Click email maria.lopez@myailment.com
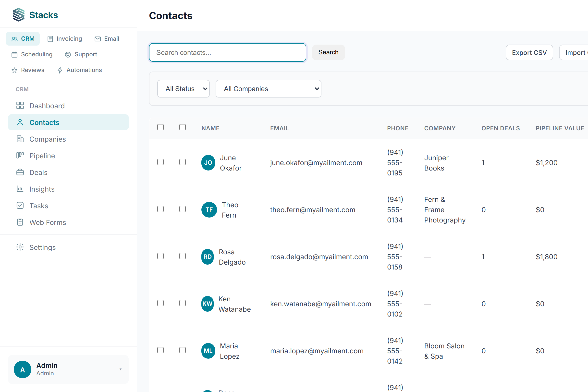Viewport: 588px width, 392px height. pyautogui.click(x=317, y=351)
